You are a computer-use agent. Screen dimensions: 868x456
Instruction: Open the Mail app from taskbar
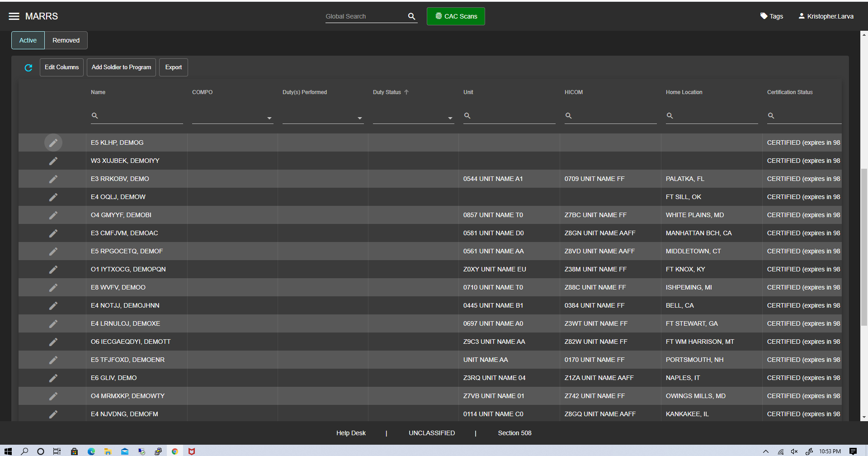(x=125, y=451)
